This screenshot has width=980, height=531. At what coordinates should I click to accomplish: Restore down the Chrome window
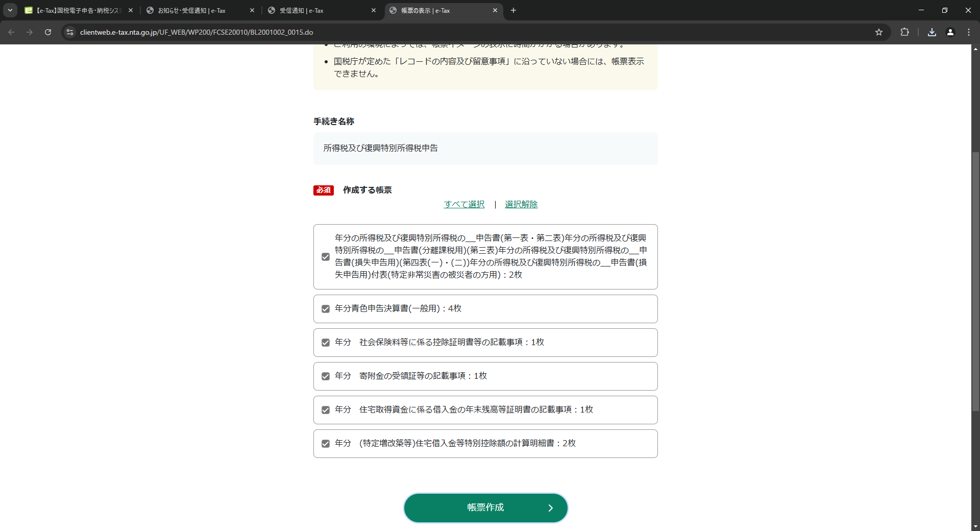pos(945,10)
